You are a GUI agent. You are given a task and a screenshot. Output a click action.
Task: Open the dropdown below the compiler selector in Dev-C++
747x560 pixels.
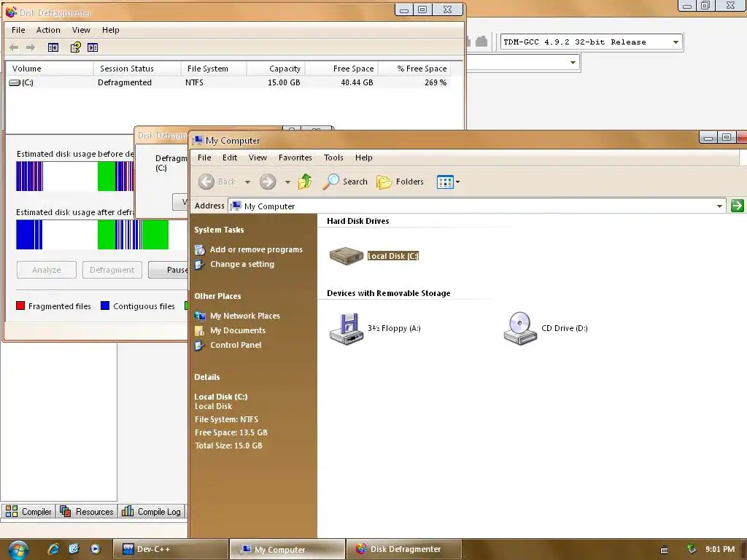tap(573, 63)
